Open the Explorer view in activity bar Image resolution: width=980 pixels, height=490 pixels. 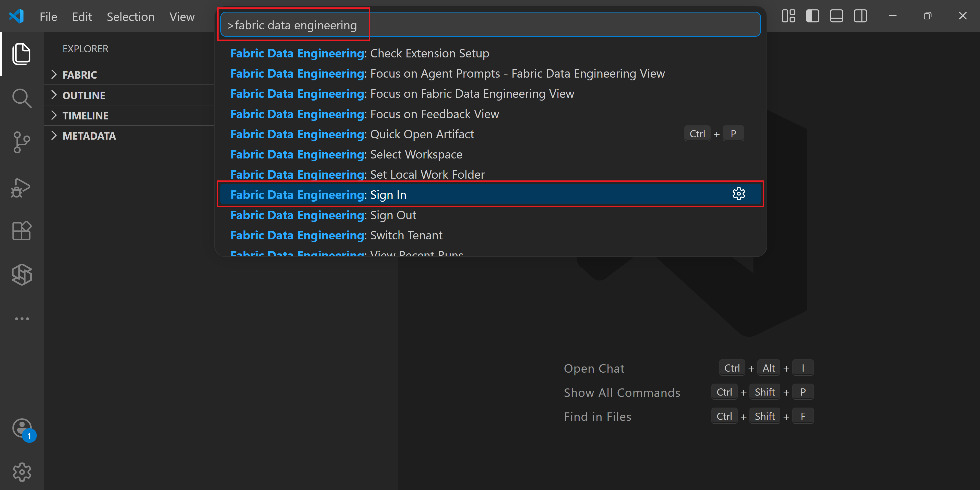[x=21, y=54]
